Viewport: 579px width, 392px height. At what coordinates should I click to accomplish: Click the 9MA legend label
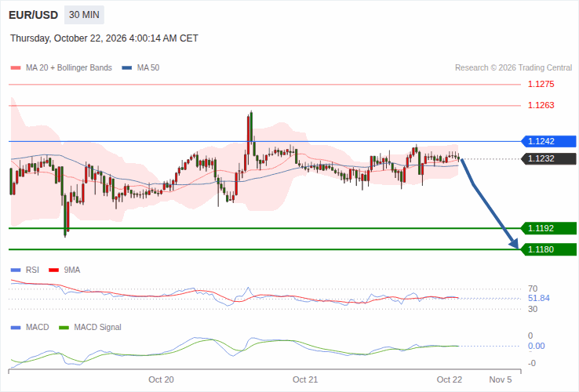coord(72,270)
